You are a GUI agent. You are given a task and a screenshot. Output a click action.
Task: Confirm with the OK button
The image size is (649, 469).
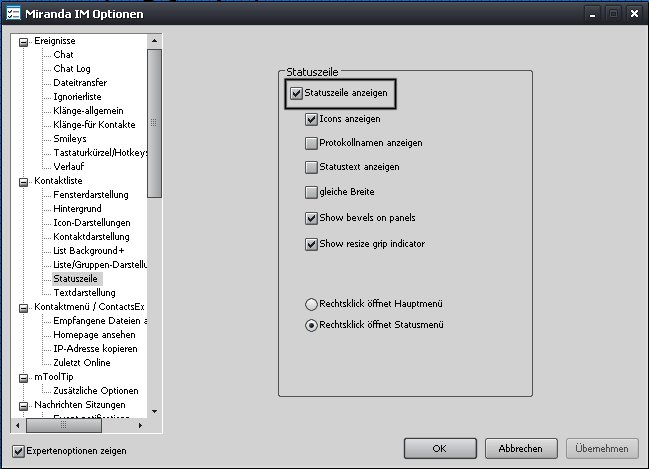[x=440, y=448]
